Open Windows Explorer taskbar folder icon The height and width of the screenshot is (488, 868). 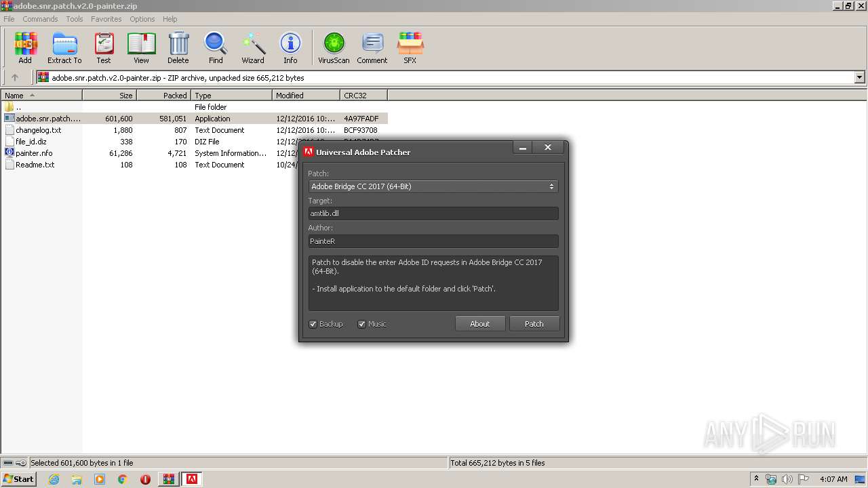pos(77,479)
